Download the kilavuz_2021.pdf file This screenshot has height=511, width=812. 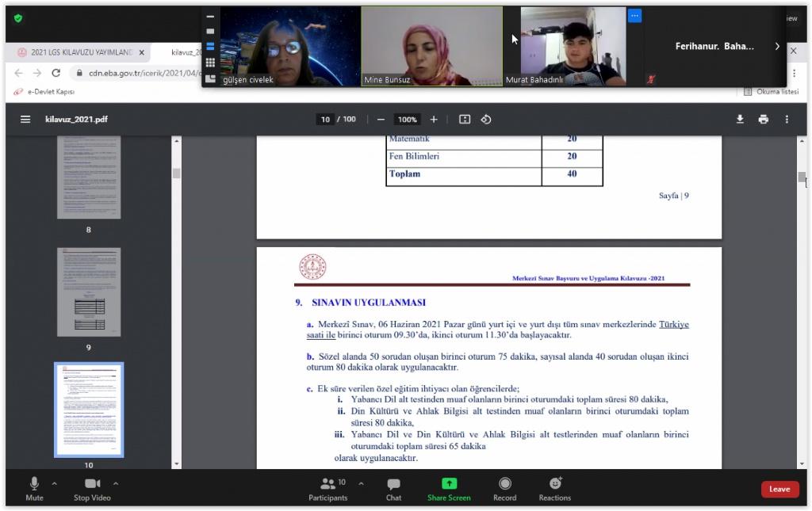(x=740, y=120)
